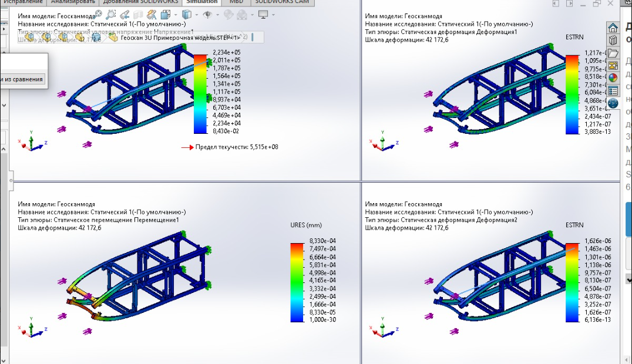The width and height of the screenshot is (632, 364).
Task: Click 'Статическая деформация Деформация1' plot type text
Action: click(x=459, y=32)
